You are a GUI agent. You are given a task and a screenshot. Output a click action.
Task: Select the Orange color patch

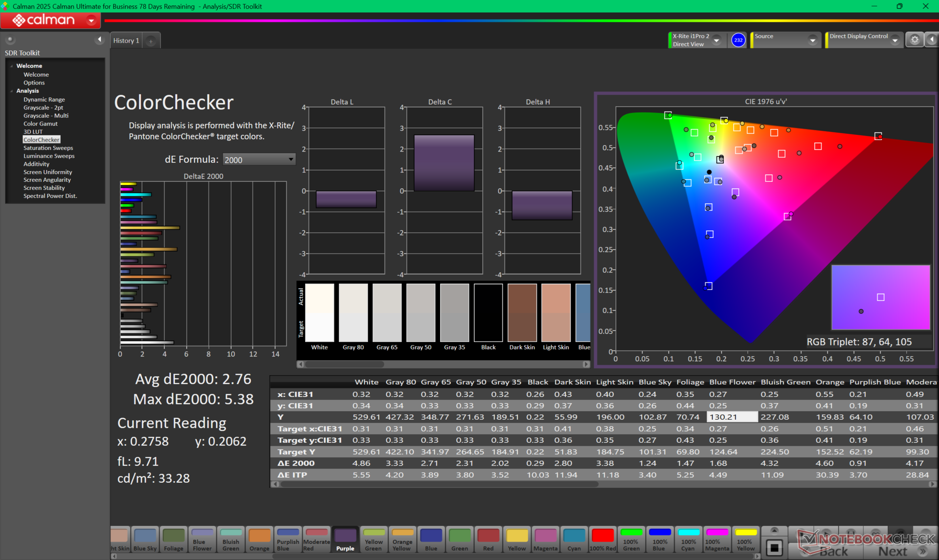(259, 539)
